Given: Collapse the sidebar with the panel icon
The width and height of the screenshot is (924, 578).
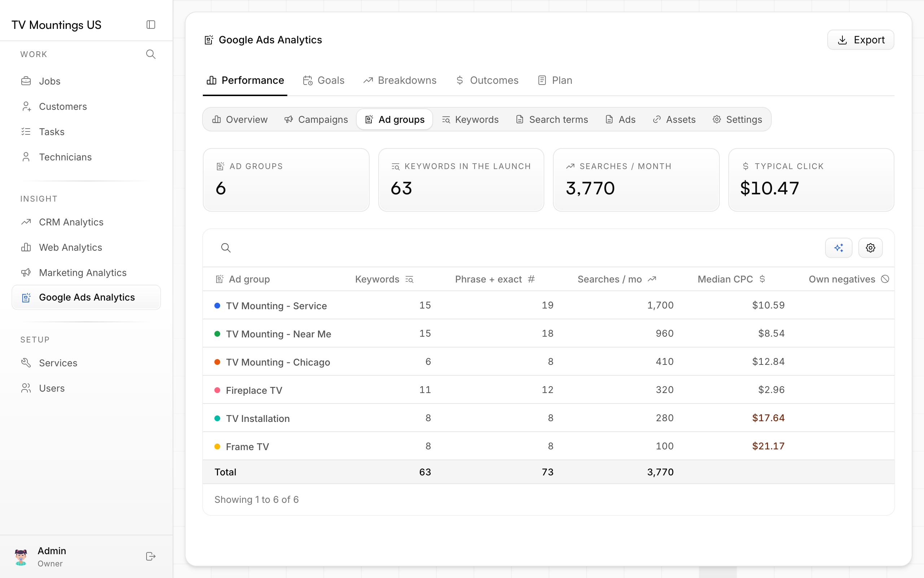Looking at the screenshot, I should 151,25.
